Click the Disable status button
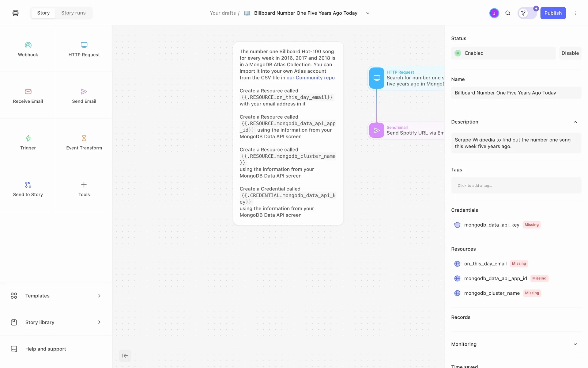588x368 pixels. click(570, 53)
